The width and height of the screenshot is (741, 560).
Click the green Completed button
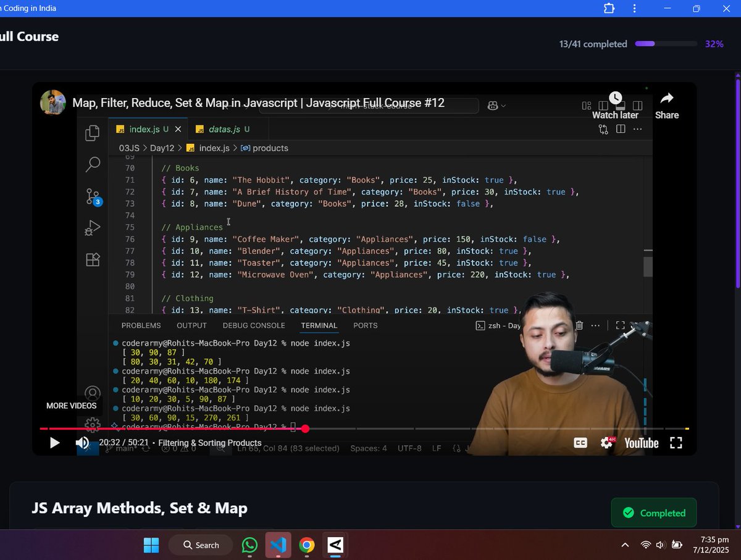654,512
